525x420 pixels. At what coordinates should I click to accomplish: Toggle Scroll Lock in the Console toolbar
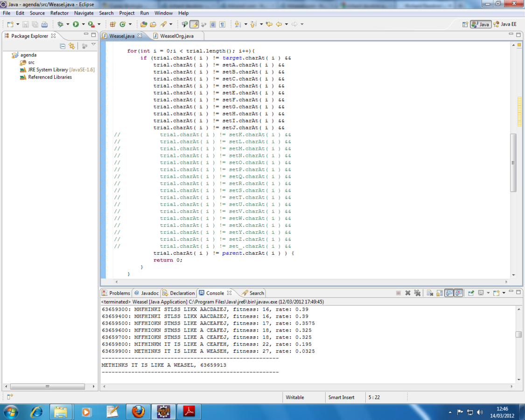tap(440, 293)
